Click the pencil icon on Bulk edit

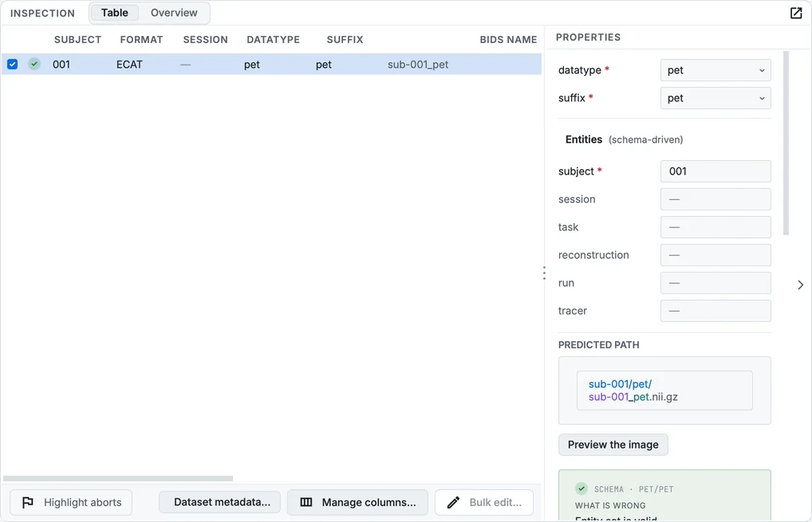point(453,502)
